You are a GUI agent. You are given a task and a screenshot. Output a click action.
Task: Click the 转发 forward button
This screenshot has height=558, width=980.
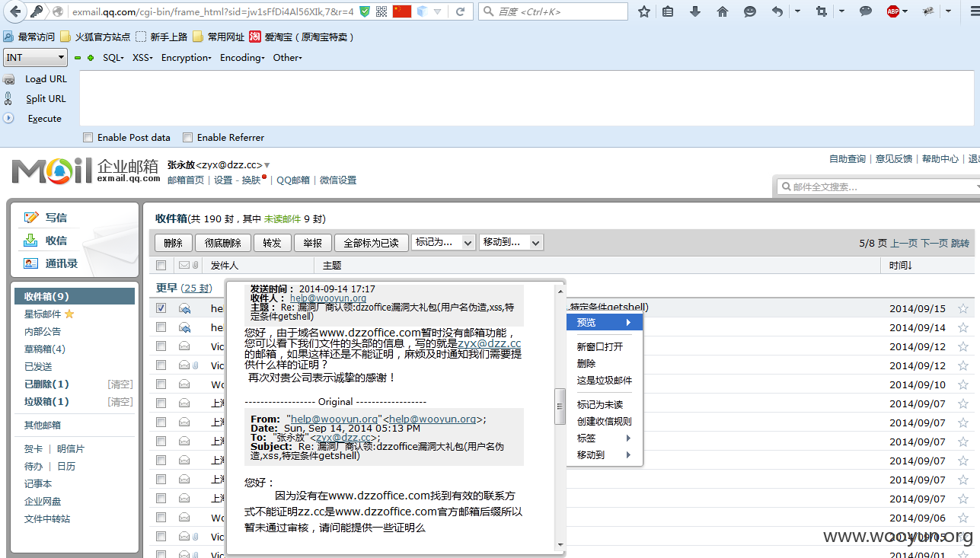(x=273, y=243)
